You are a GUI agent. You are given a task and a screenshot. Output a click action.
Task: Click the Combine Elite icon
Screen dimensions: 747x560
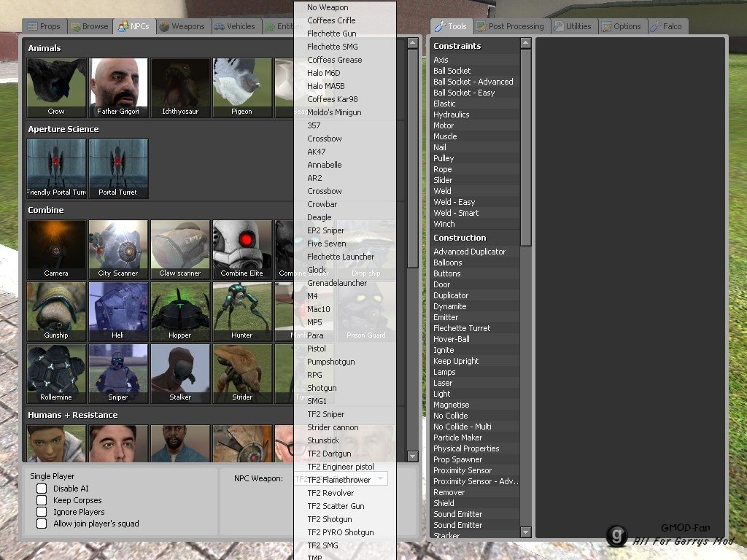(242, 249)
